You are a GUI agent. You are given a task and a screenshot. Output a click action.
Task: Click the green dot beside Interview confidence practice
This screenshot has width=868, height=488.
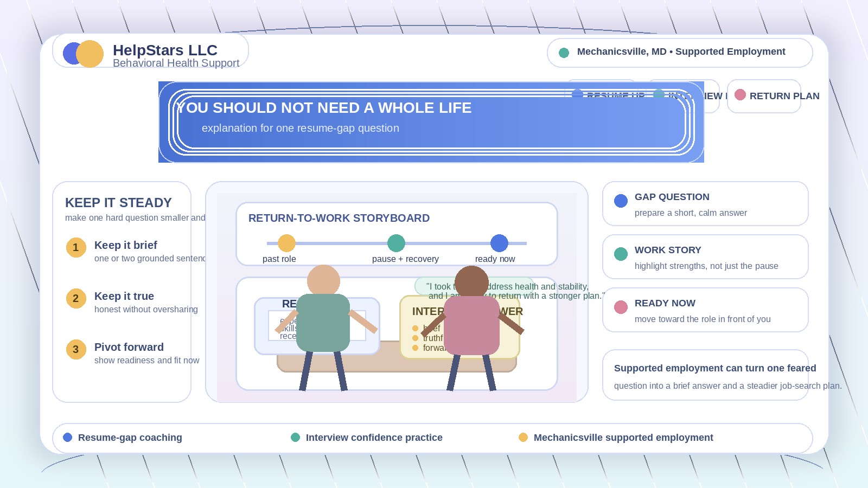coord(296,438)
